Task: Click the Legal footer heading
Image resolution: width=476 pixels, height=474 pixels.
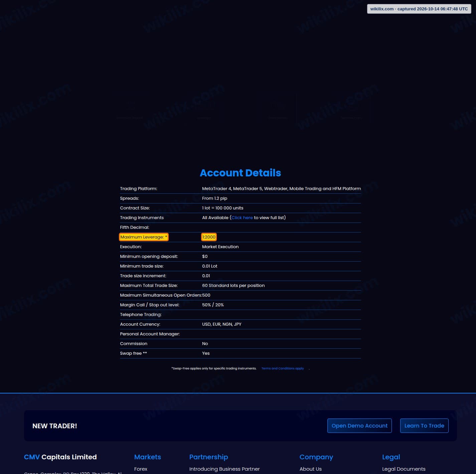Action: pyautogui.click(x=391, y=457)
